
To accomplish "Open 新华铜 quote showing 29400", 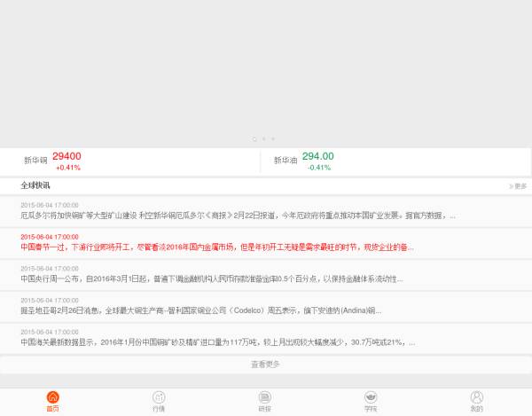I will coord(130,161).
